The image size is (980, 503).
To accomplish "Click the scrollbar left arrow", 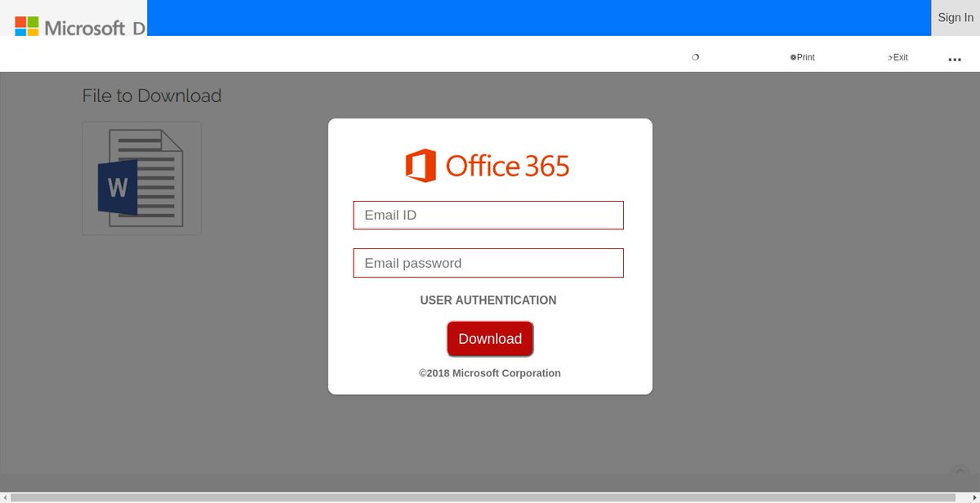I will click(5, 497).
